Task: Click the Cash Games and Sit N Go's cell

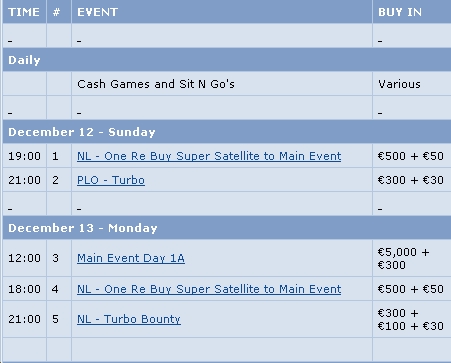Action: click(222, 84)
